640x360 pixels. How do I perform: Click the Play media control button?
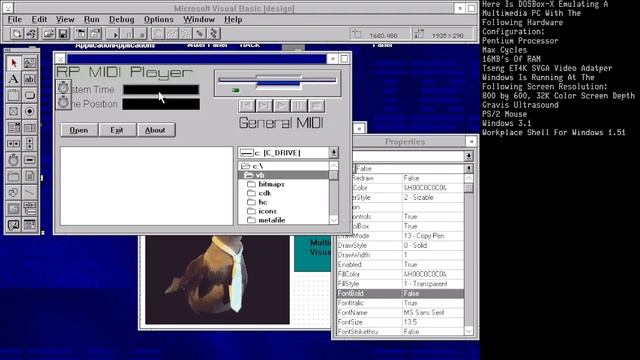282,106
